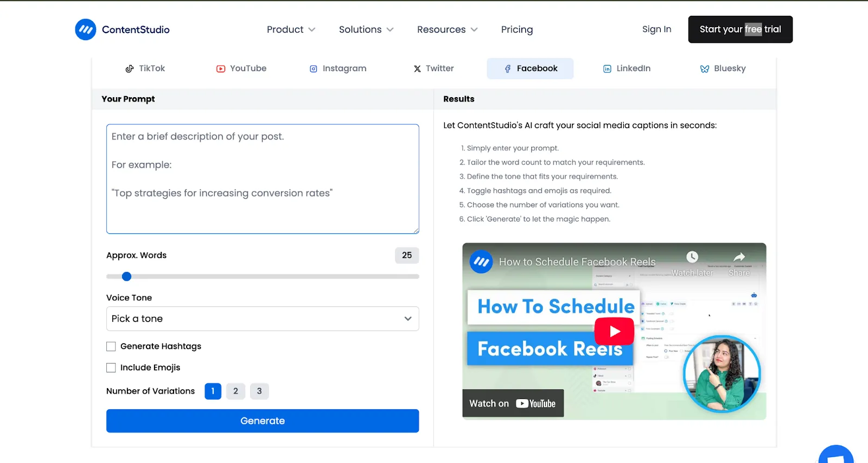Click the Approx. Words slider handle

coord(127,276)
